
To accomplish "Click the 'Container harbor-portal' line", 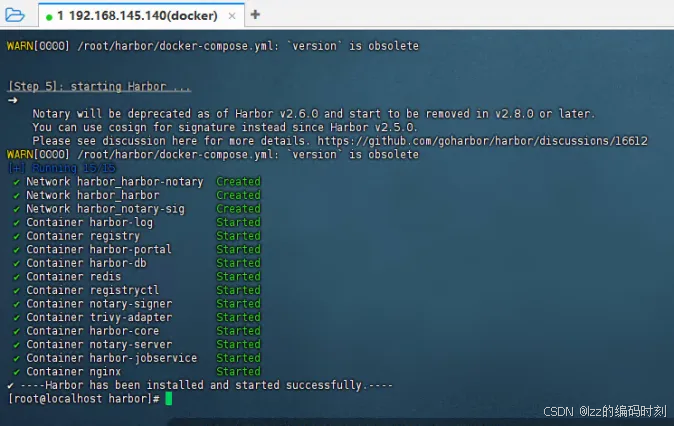I will click(137, 249).
